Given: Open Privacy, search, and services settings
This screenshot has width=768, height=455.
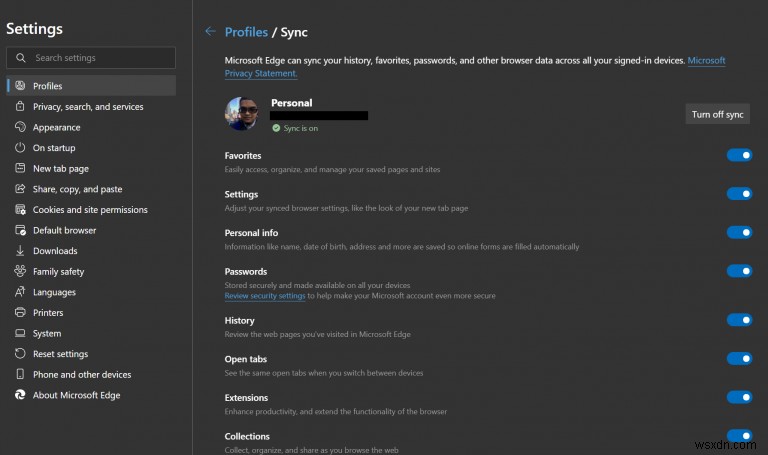Looking at the screenshot, I should 91,106.
